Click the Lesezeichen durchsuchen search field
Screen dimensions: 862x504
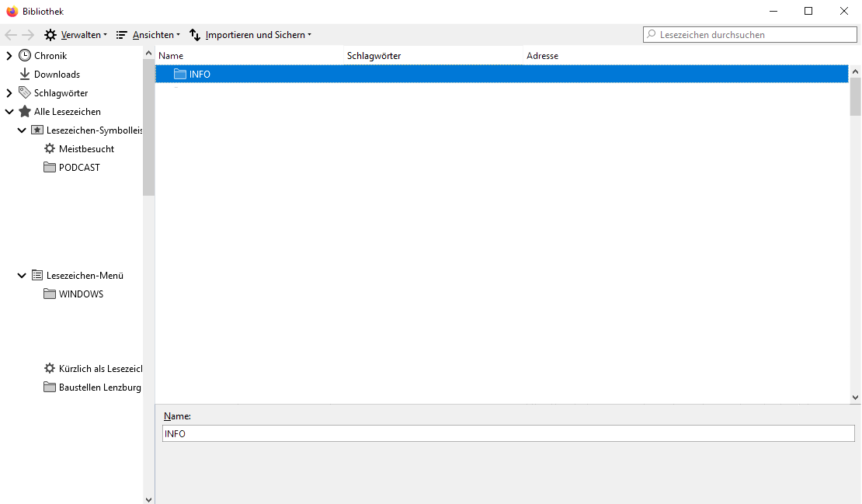(755, 35)
